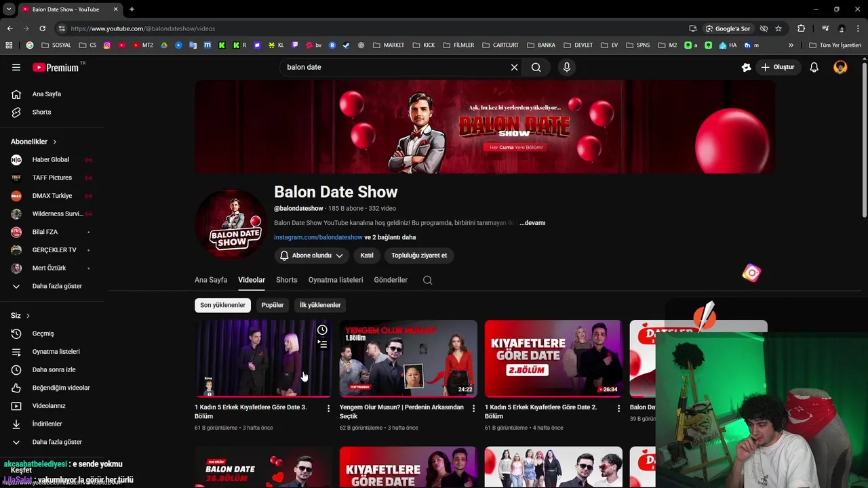This screenshot has width=868, height=488.
Task: Open the account avatar menu
Action: (840, 67)
